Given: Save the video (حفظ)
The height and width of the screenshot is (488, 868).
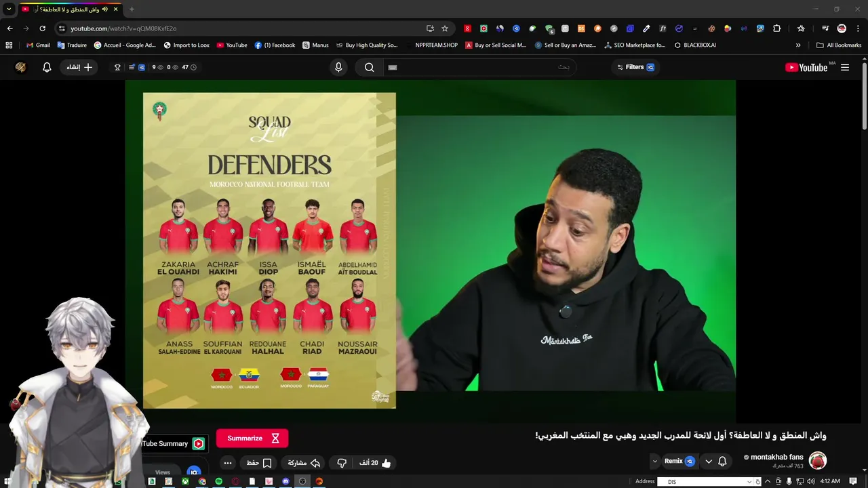Looking at the screenshot, I should 258,463.
